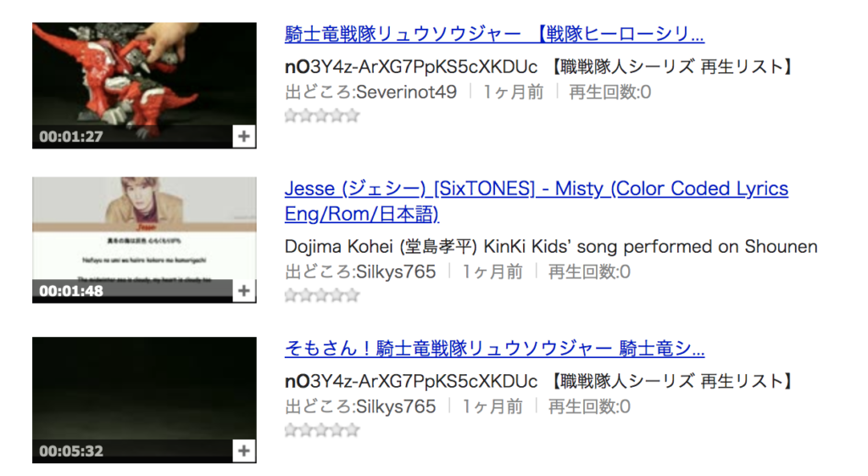Click the source name Severinot49
Viewport: 868px width, 476px height.
(x=406, y=92)
